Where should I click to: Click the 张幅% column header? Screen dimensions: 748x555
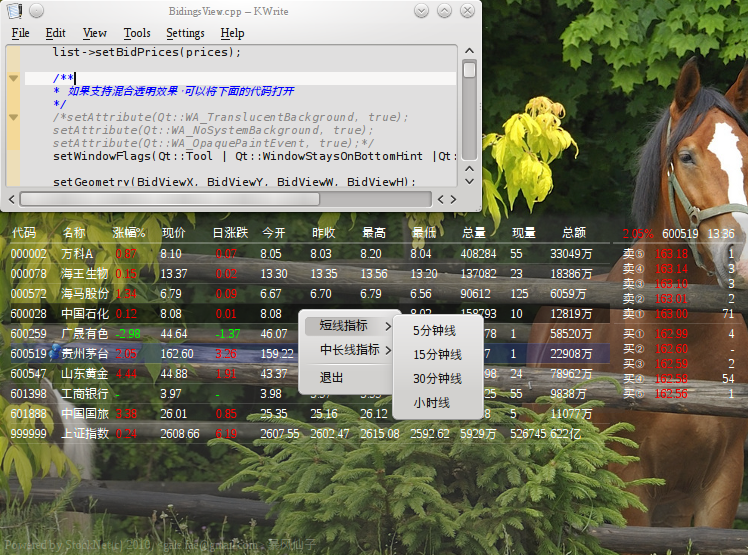[x=128, y=233]
